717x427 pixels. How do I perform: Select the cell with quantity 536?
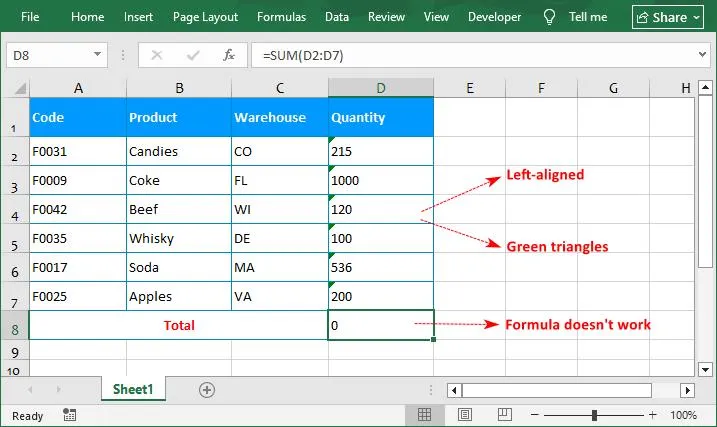point(381,267)
